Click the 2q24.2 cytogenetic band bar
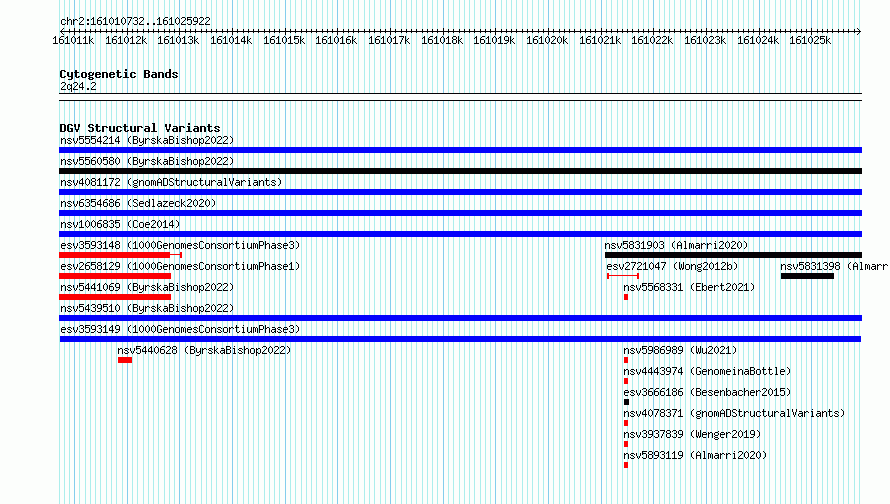Viewport: 890px width, 504px height. click(x=460, y=97)
